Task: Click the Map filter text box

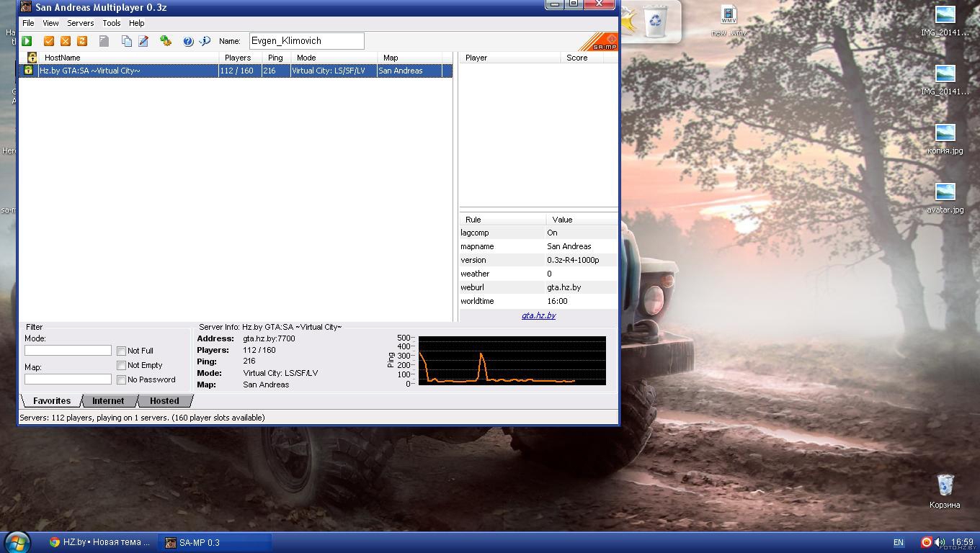Action: (68, 379)
